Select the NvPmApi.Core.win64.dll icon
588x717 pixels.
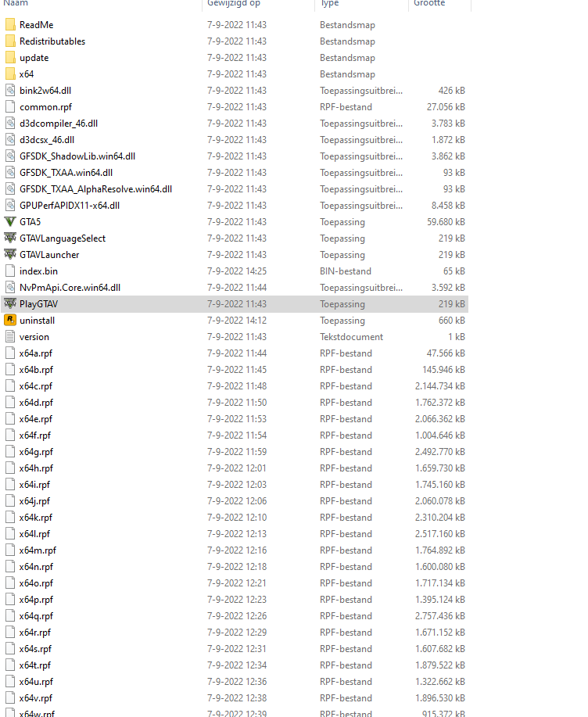tap(10, 288)
